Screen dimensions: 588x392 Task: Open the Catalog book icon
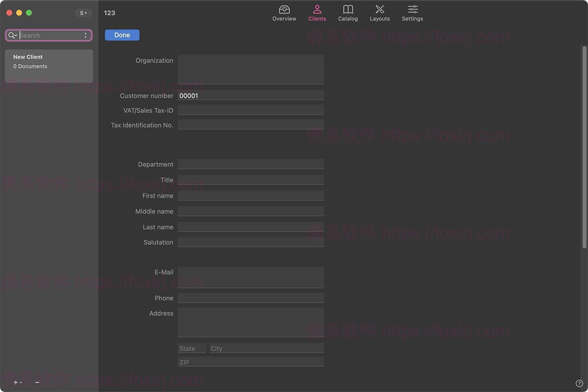pos(348,9)
